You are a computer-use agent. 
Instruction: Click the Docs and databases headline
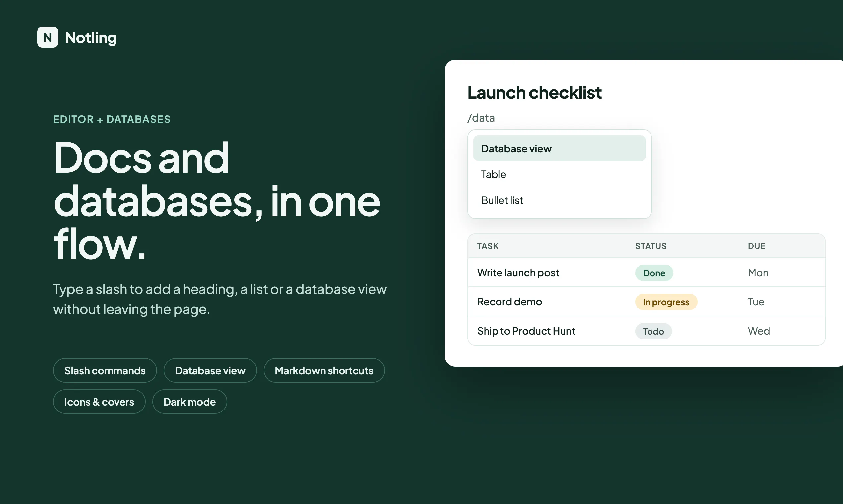coord(216,200)
